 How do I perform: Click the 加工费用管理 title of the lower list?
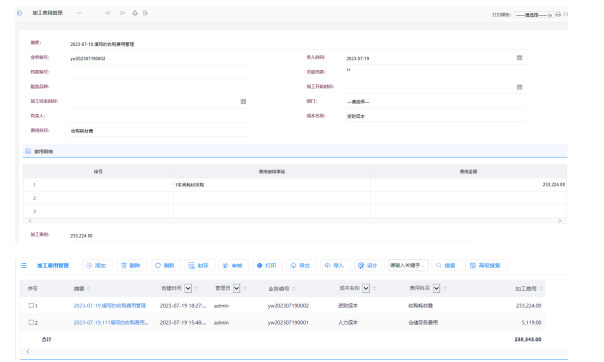[53, 265]
